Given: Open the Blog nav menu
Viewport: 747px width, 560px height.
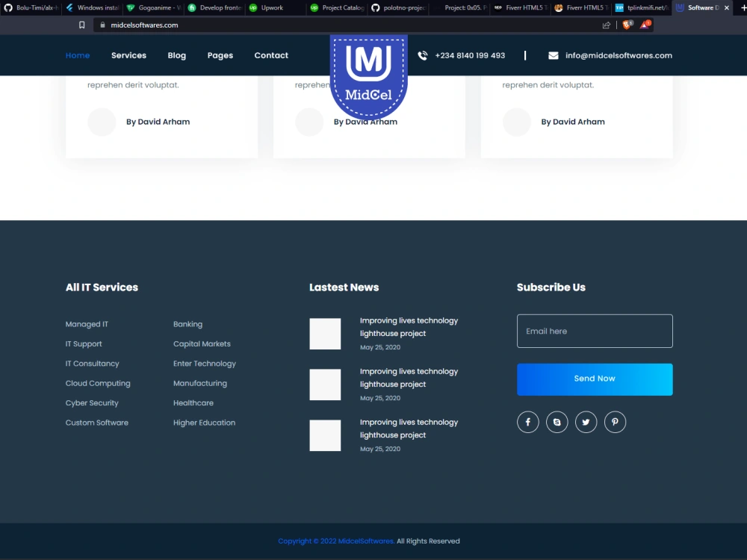Looking at the screenshot, I should point(177,55).
